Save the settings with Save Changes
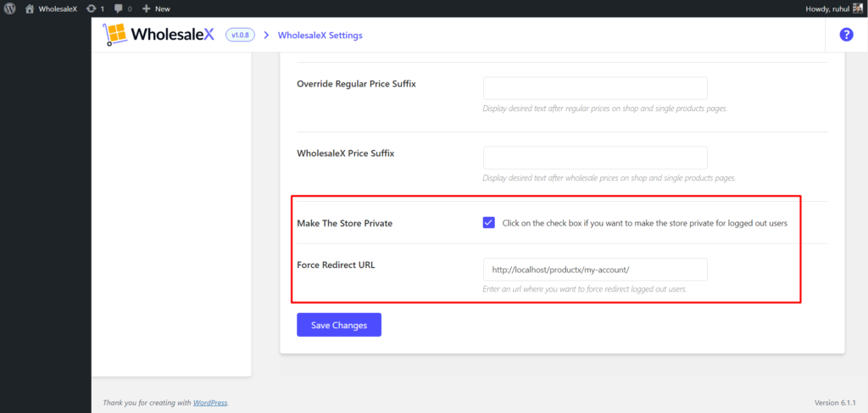The width and height of the screenshot is (868, 413). tap(339, 325)
